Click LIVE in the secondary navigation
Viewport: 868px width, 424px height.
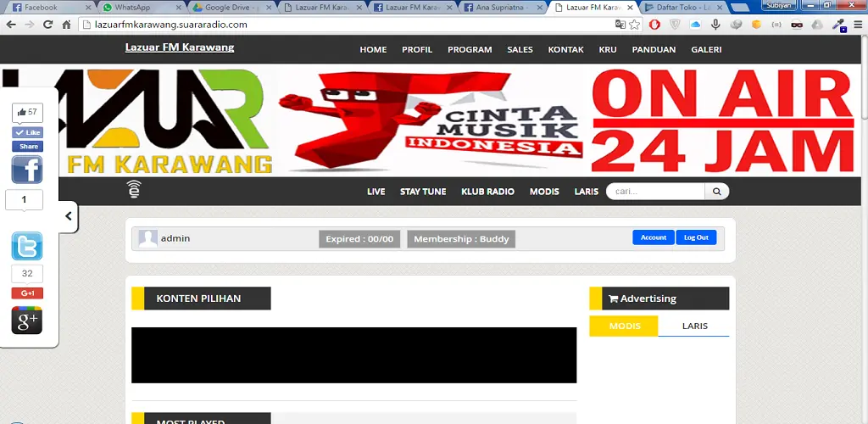(376, 192)
